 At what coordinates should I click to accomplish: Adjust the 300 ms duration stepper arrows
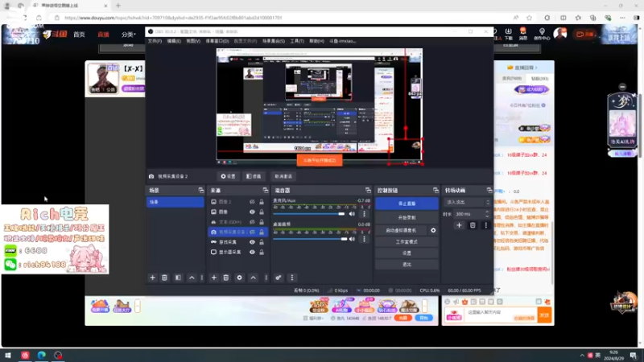[487, 214]
